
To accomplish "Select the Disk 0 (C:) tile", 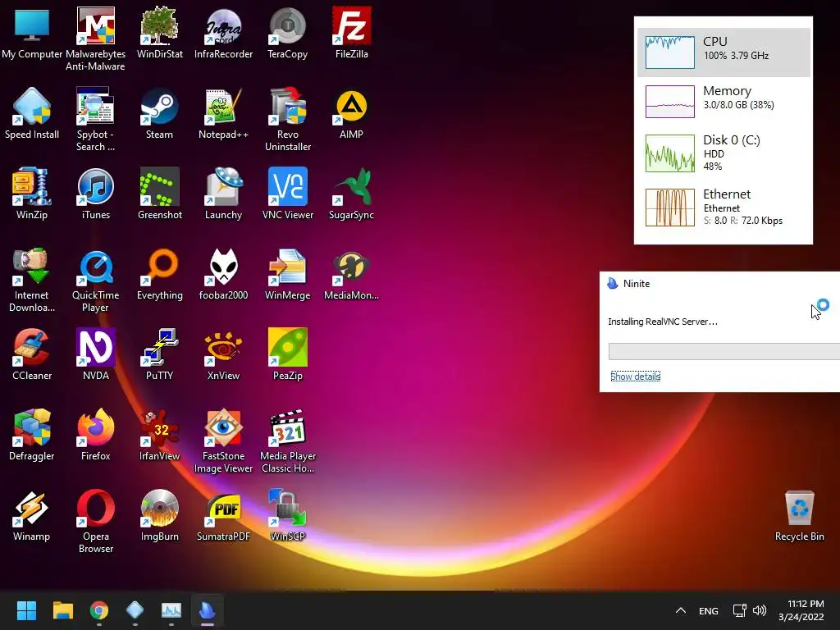I will coord(724,153).
